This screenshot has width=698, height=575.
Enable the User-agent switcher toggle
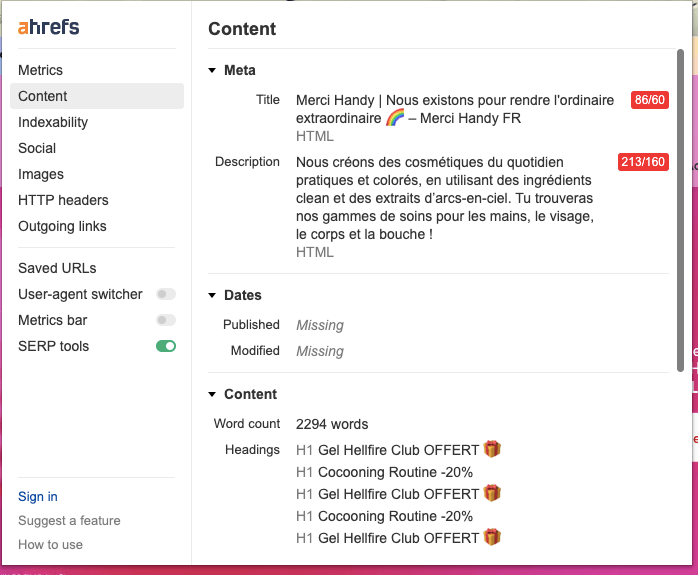166,294
